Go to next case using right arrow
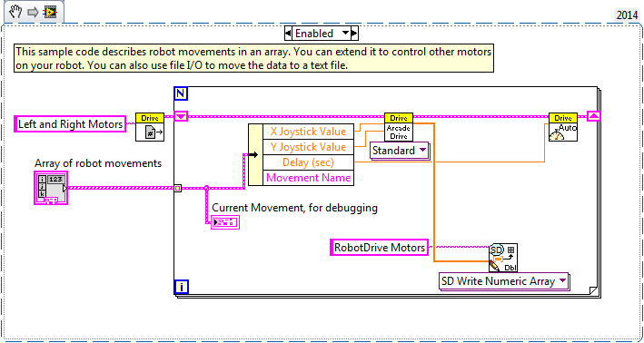Image resolution: width=644 pixels, height=343 pixels. coord(354,34)
